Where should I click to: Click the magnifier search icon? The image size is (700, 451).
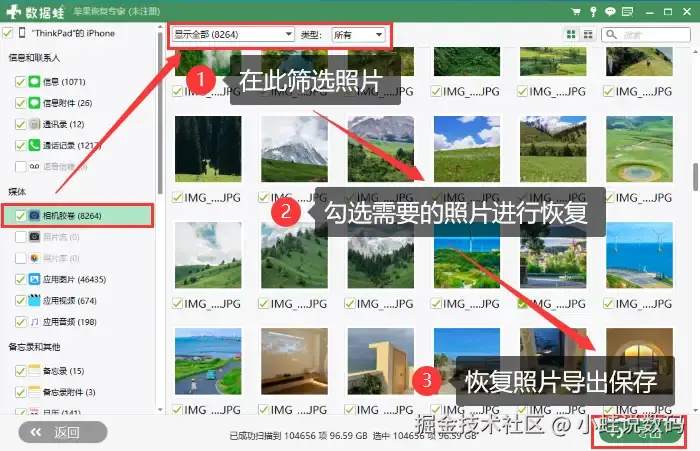coord(611,34)
